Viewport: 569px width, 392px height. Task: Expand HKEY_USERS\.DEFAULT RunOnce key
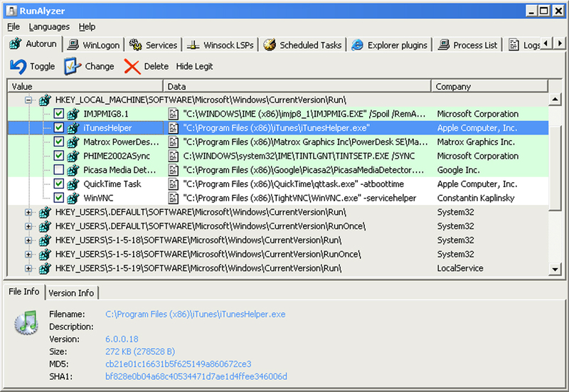pos(28,226)
